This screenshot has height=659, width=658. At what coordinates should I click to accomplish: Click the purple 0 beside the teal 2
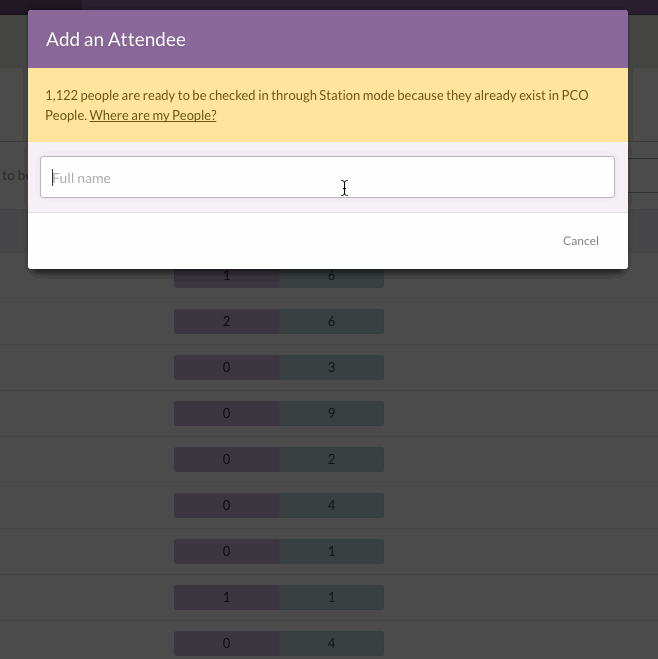[227, 460]
